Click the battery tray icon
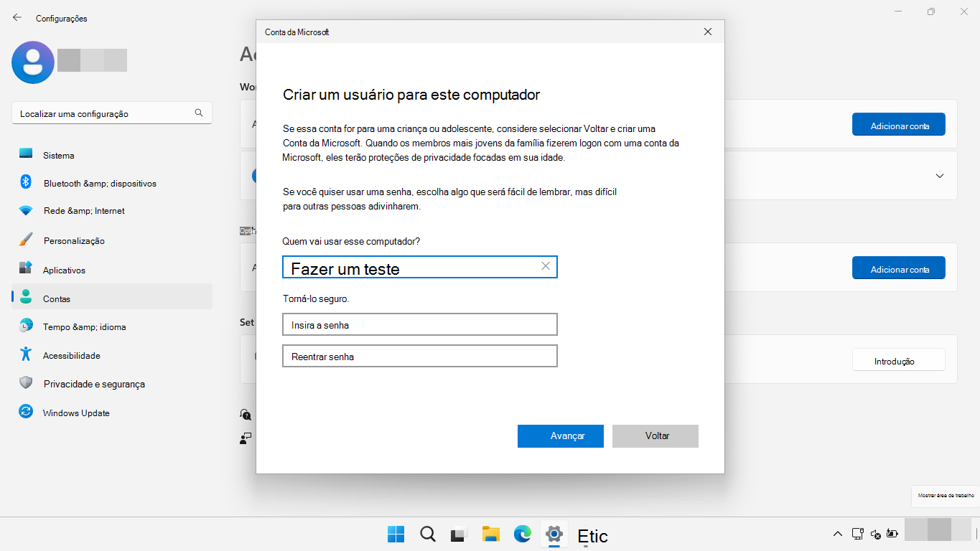980x551 pixels. click(x=892, y=534)
